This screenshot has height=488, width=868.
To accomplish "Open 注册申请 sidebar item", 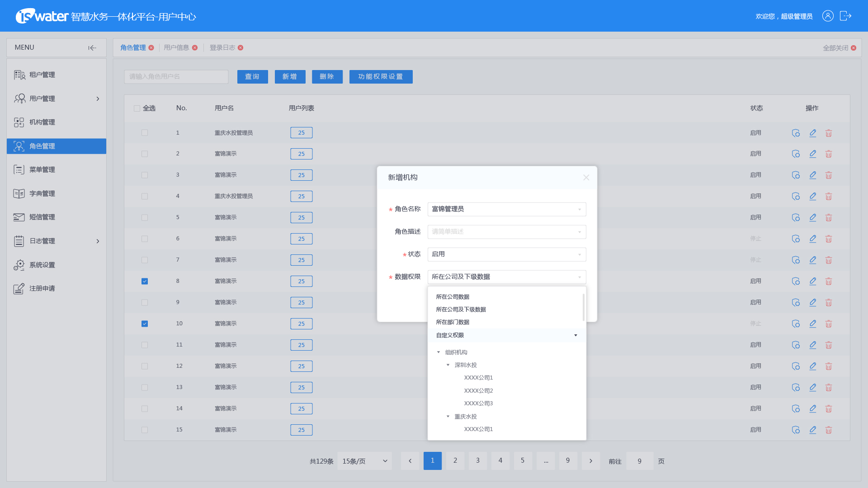I will point(57,289).
